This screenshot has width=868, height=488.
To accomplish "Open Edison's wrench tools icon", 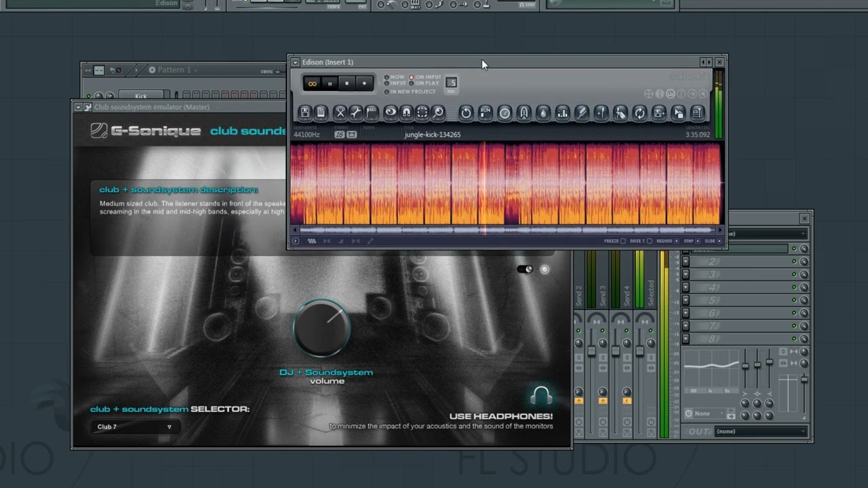I will (356, 113).
